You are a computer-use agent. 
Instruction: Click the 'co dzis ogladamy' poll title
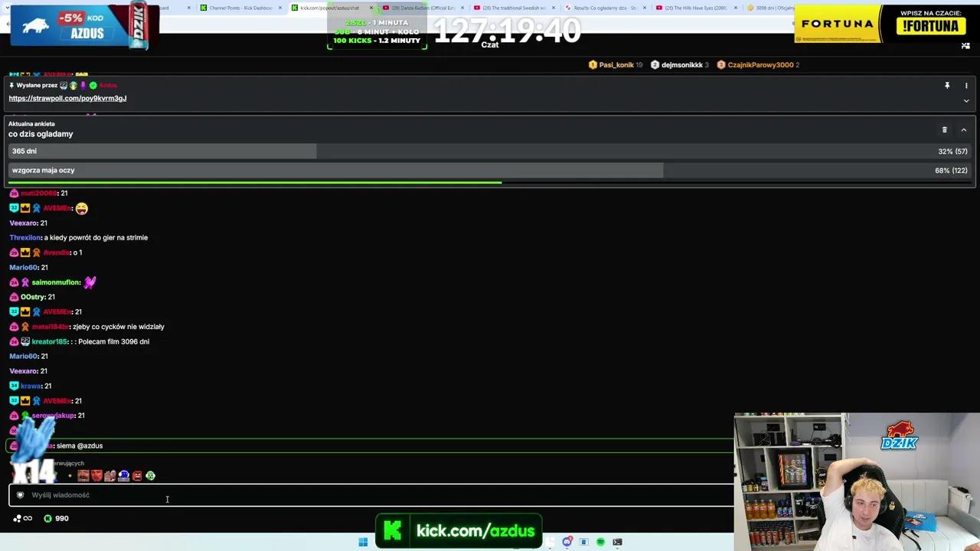(x=41, y=134)
